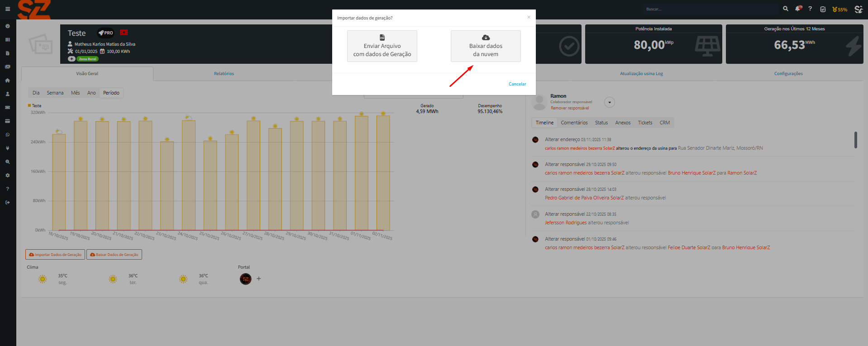Click the notes icon in top bar

[823, 9]
